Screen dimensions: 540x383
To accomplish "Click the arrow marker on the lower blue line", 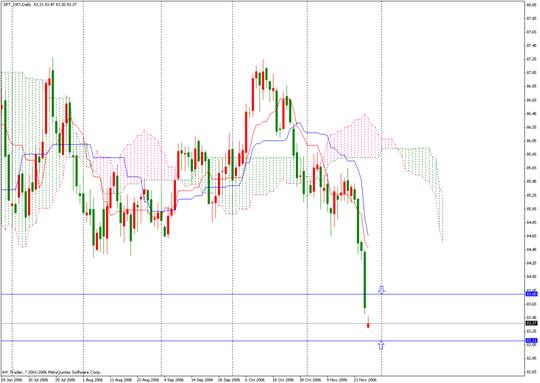I will (381, 345).
